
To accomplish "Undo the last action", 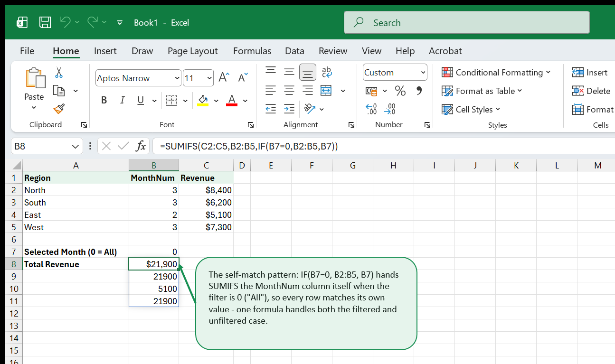I will [65, 22].
